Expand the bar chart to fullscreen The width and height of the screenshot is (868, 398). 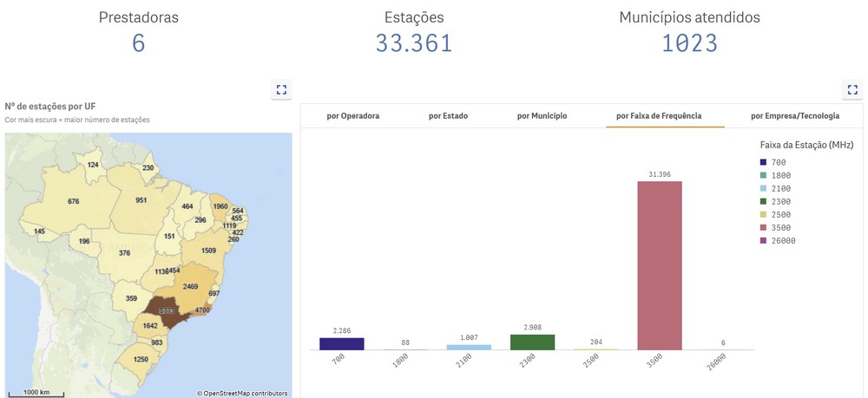[x=852, y=89]
